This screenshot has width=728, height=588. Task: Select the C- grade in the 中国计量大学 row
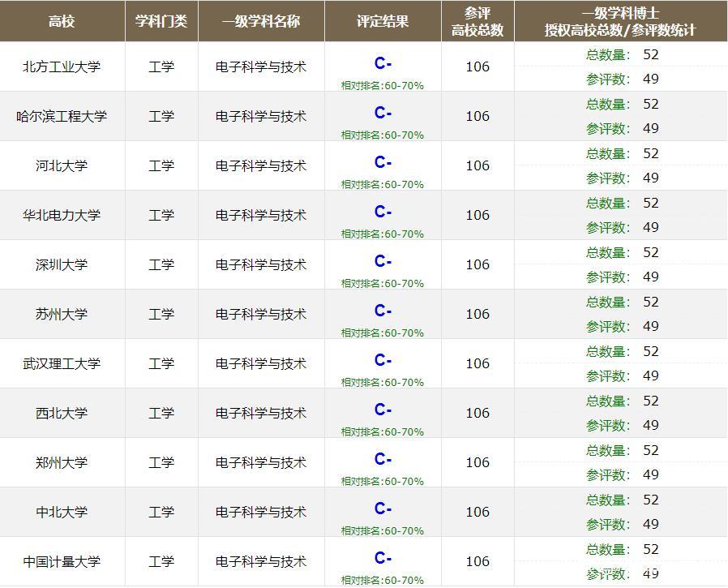point(383,558)
